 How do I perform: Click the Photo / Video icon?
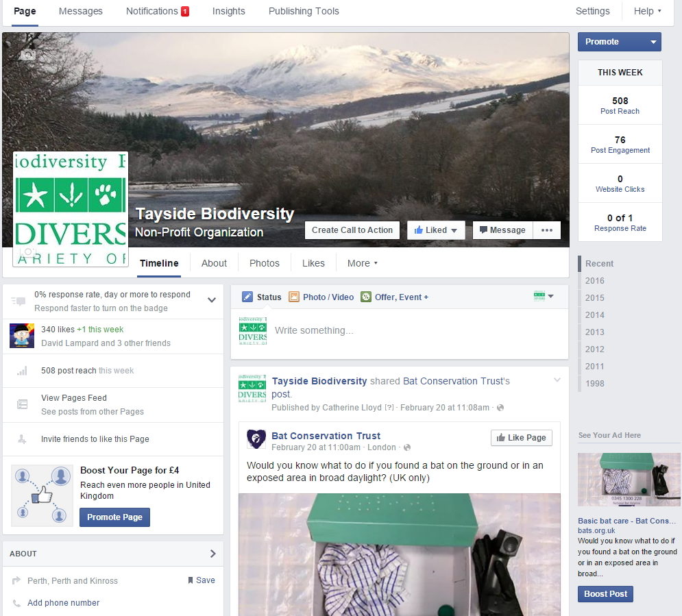click(x=294, y=297)
